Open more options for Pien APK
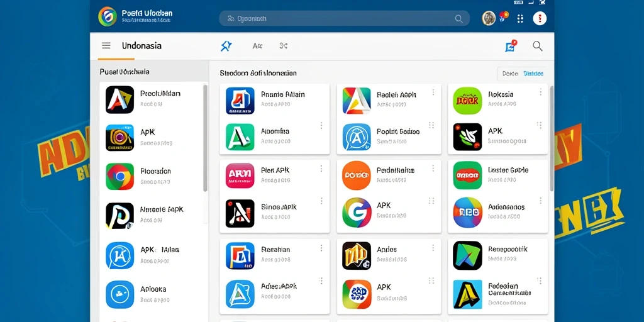 click(321, 169)
